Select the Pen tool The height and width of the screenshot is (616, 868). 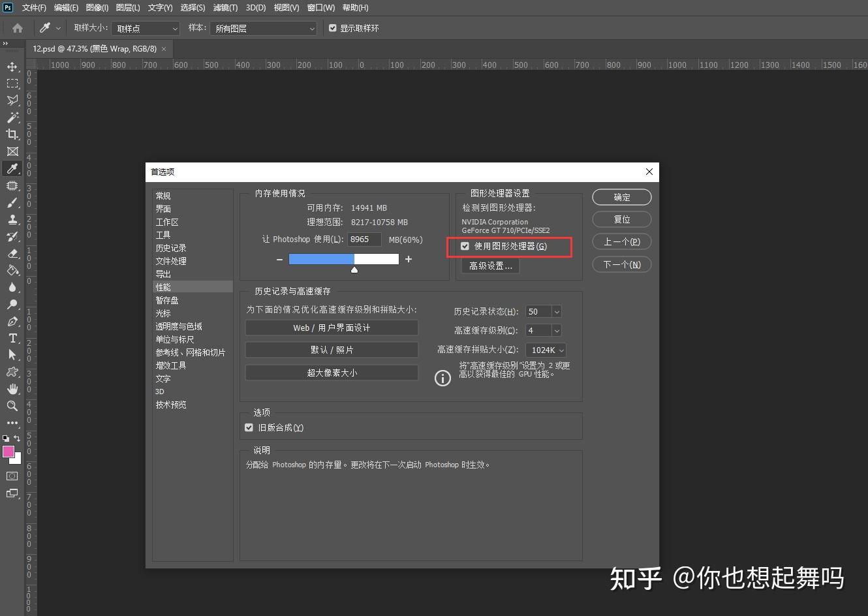[12, 321]
